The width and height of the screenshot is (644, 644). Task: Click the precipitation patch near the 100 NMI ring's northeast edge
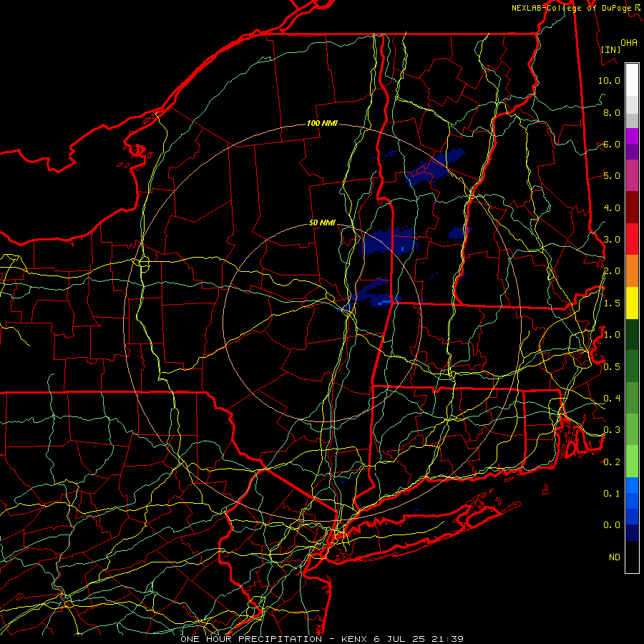click(434, 167)
